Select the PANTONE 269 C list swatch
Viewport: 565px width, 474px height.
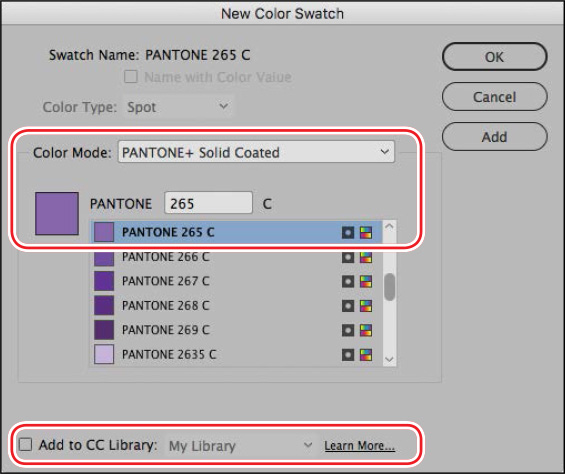tap(104, 329)
